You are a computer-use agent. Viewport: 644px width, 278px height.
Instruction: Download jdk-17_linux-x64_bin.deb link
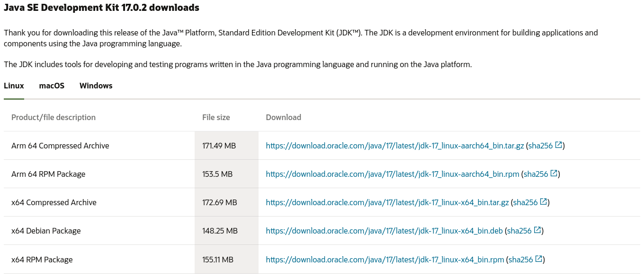tap(385, 231)
